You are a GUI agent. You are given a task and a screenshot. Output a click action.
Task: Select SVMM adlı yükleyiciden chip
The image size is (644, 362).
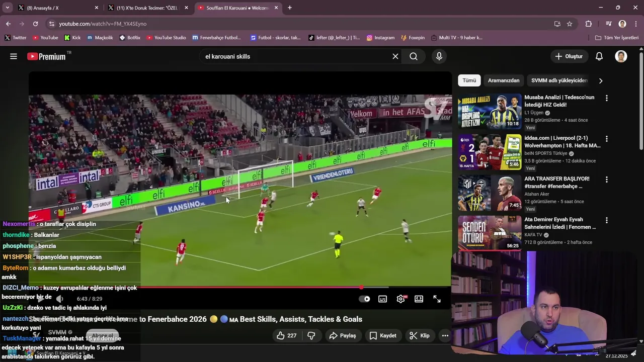click(x=559, y=80)
